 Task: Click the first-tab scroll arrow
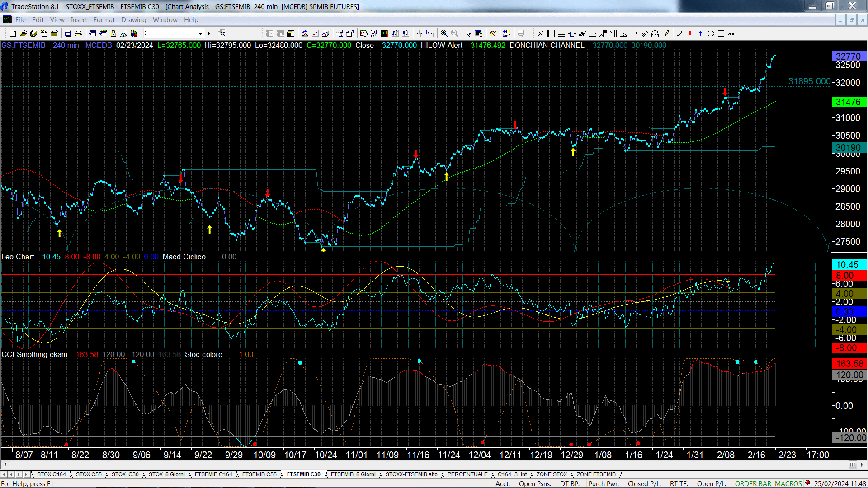point(4,474)
